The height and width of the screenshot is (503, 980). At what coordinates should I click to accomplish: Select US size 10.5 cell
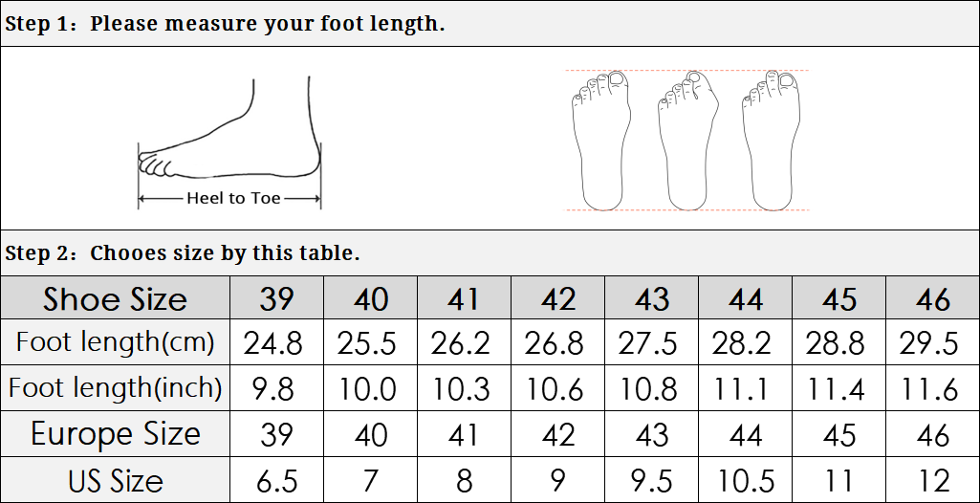pyautogui.click(x=746, y=480)
